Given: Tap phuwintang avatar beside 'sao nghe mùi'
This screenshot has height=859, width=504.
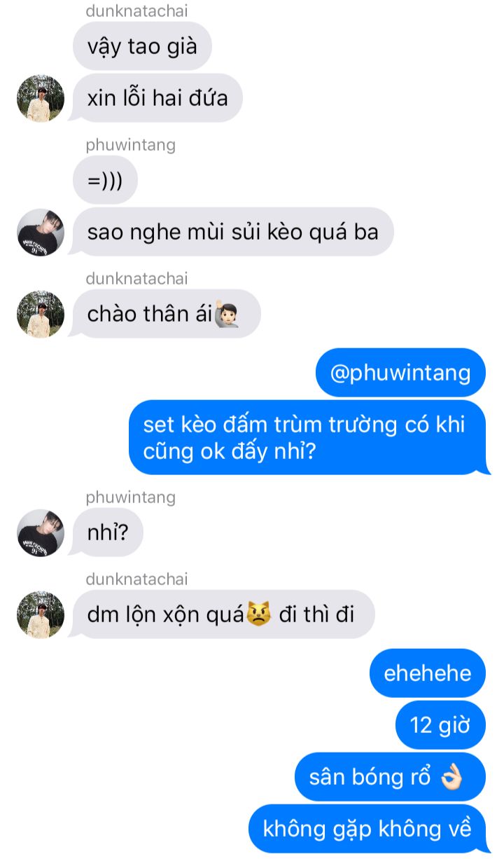Looking at the screenshot, I should (41, 232).
